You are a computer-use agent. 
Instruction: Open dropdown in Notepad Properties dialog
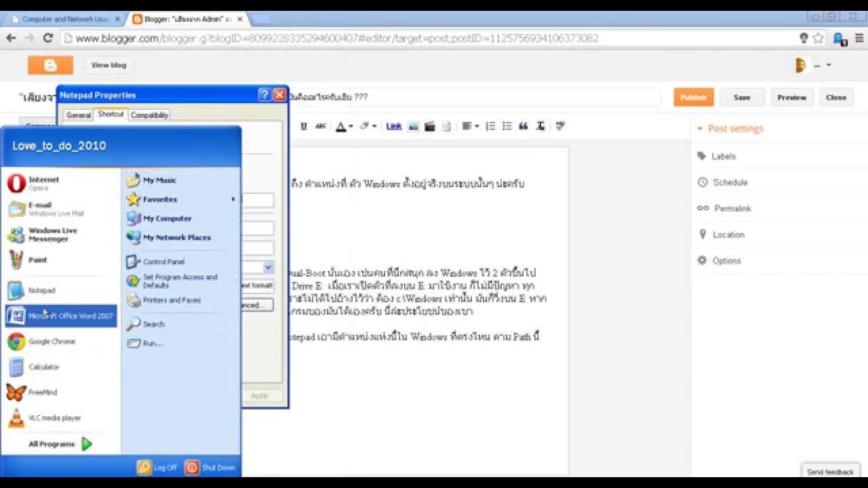pyautogui.click(x=269, y=267)
